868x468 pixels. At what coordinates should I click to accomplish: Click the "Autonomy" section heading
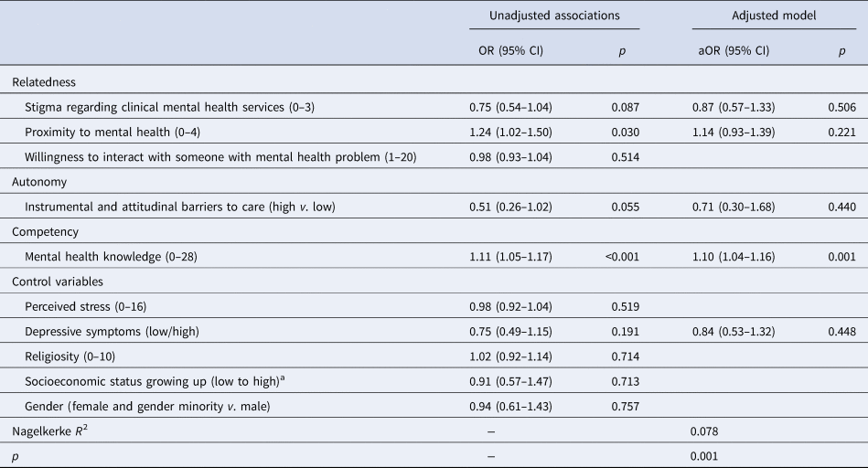[x=38, y=182]
